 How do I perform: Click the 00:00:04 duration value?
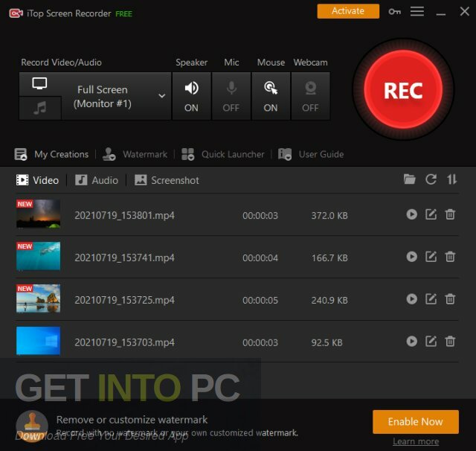(x=260, y=258)
